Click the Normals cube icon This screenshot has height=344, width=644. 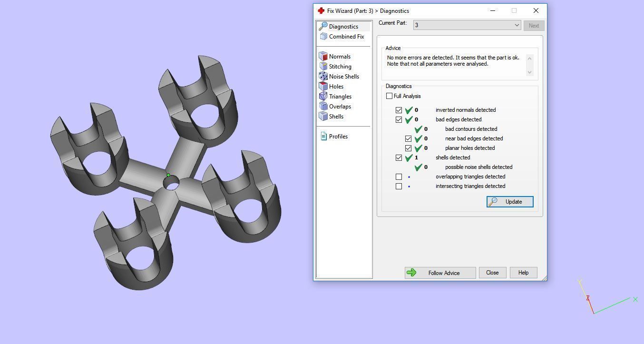323,56
